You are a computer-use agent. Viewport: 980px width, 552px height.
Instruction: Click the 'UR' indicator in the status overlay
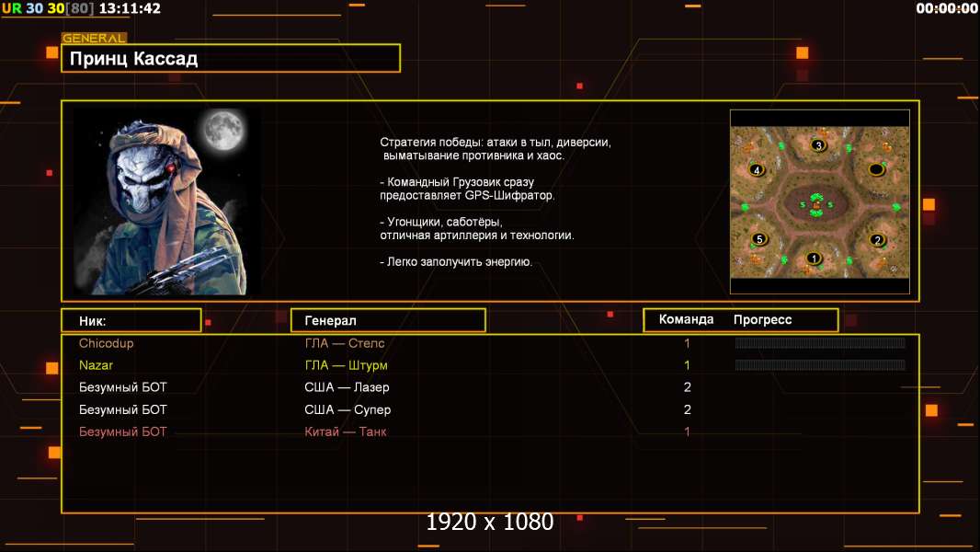12,8
